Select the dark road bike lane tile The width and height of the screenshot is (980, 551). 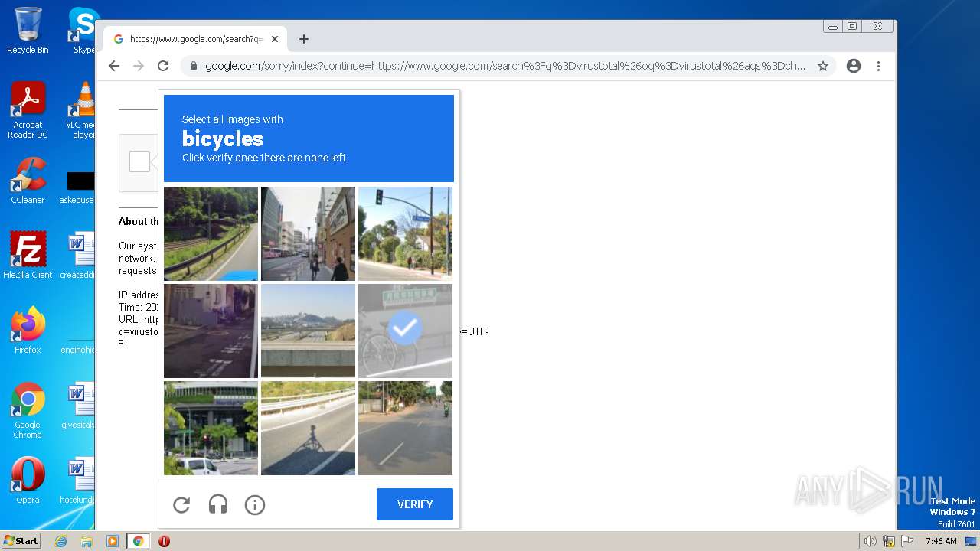211,331
